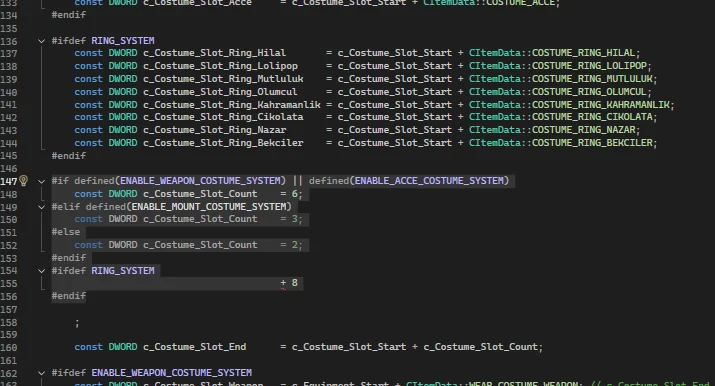The image size is (715, 386).
Task: Click line number 160 in the gutter
Action: click(x=9, y=347)
